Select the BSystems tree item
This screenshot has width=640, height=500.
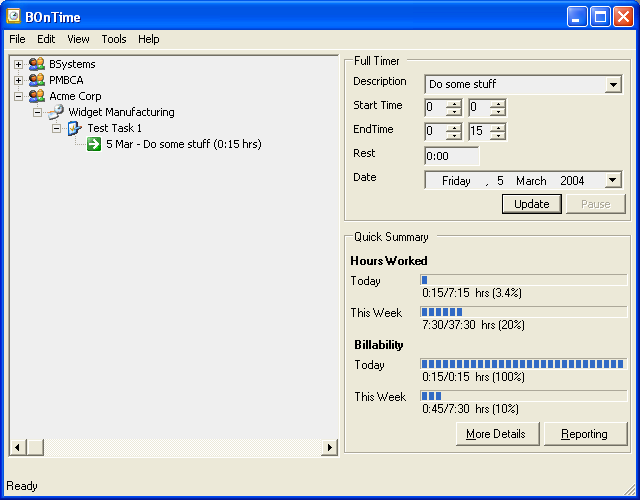(72, 64)
